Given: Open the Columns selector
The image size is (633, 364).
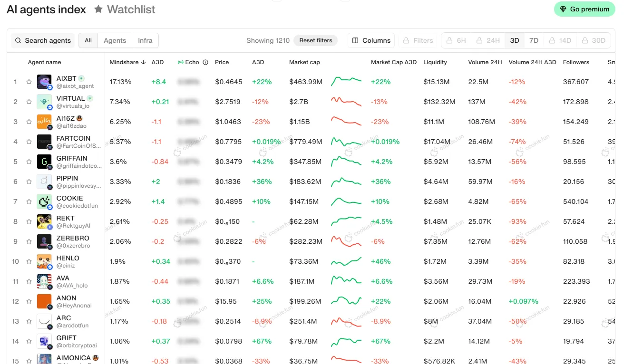Looking at the screenshot, I should point(371,40).
